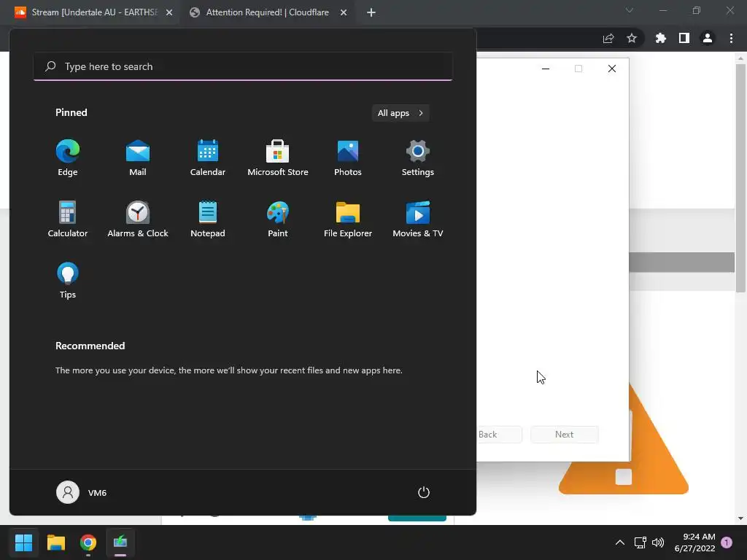This screenshot has width=747, height=560.
Task: Switch to the Attention Required Cloudflare tab
Action: point(267,12)
